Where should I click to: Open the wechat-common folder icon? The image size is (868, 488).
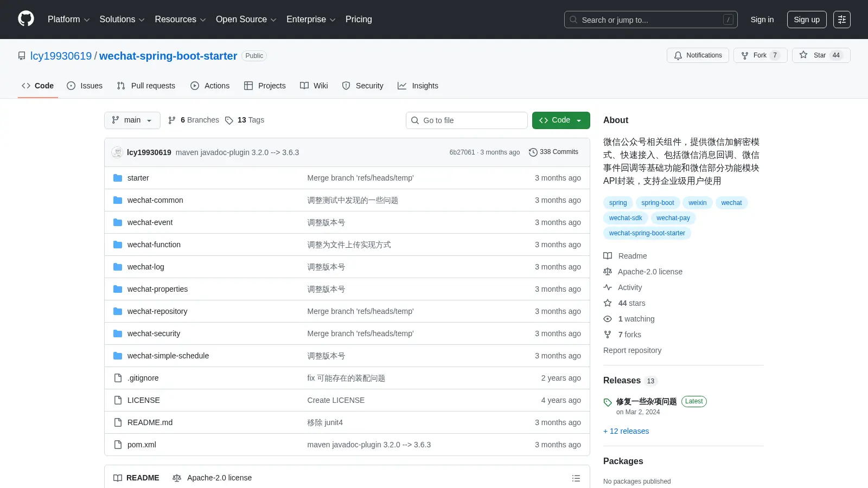118,200
